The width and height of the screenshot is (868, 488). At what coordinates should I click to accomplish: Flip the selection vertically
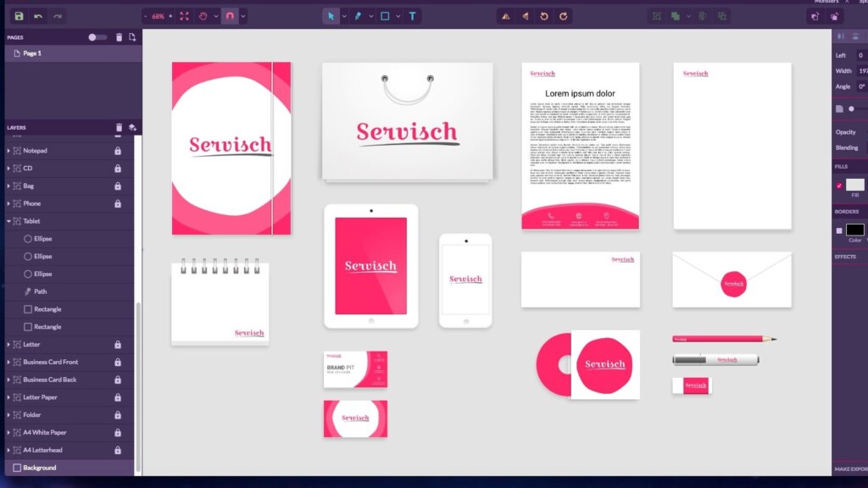pyautogui.click(x=526, y=16)
